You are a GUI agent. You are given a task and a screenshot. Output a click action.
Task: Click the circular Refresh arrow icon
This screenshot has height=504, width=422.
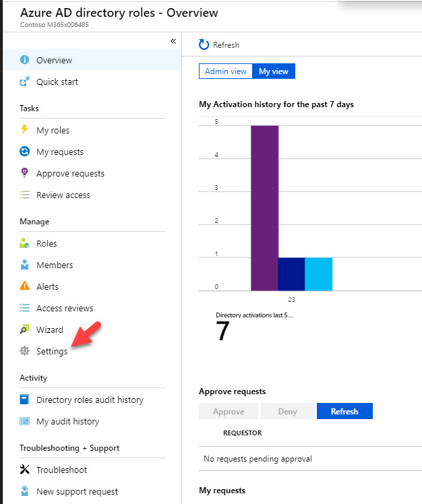(204, 44)
